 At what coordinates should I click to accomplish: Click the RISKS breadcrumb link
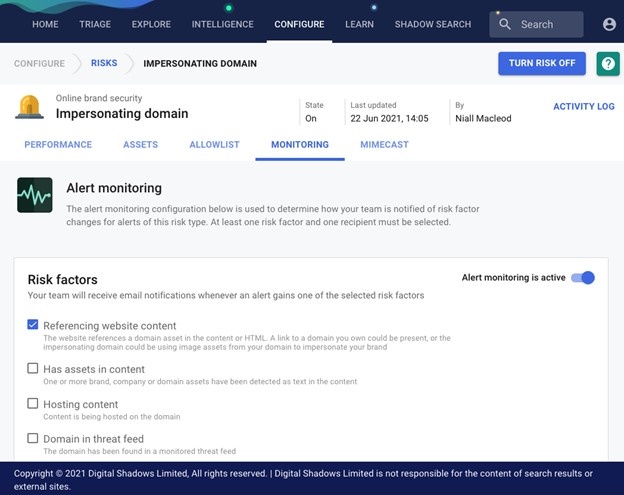(x=104, y=63)
